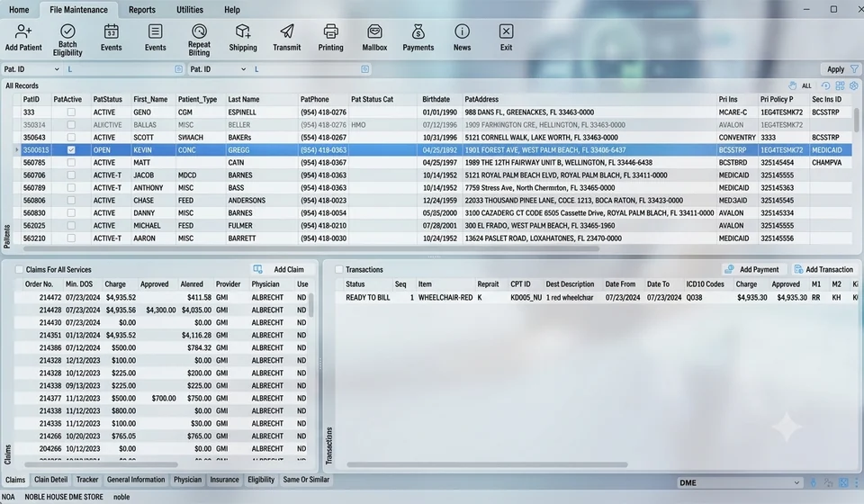
Task: Sort by the Birthdate column header
Action: coord(436,99)
